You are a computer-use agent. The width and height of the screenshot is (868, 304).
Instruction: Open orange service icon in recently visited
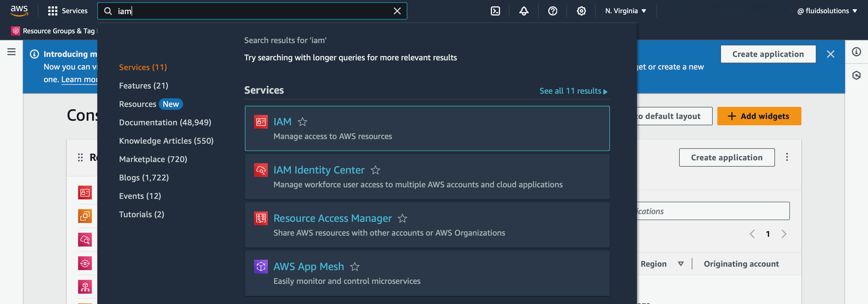[85, 216]
